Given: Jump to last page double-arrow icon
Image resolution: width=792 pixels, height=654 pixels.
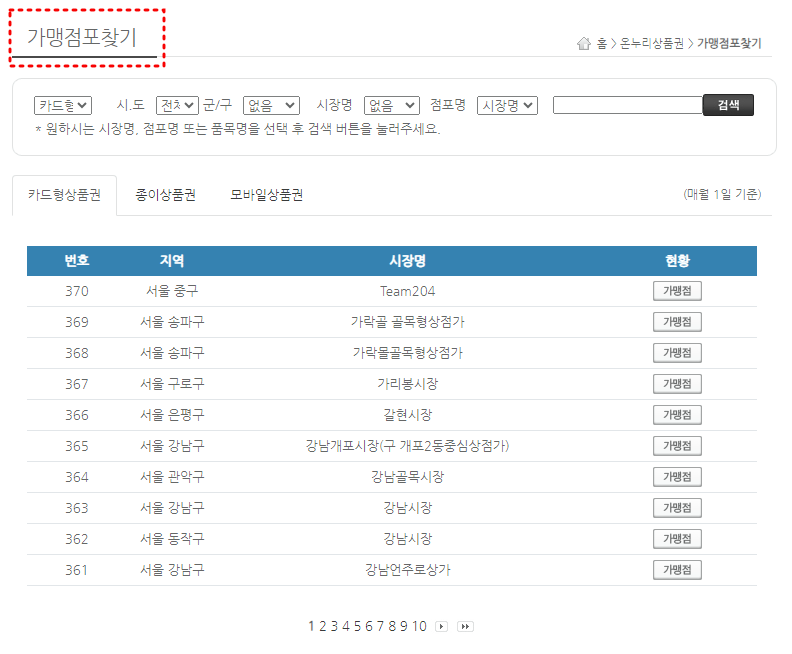Looking at the screenshot, I should click(465, 626).
